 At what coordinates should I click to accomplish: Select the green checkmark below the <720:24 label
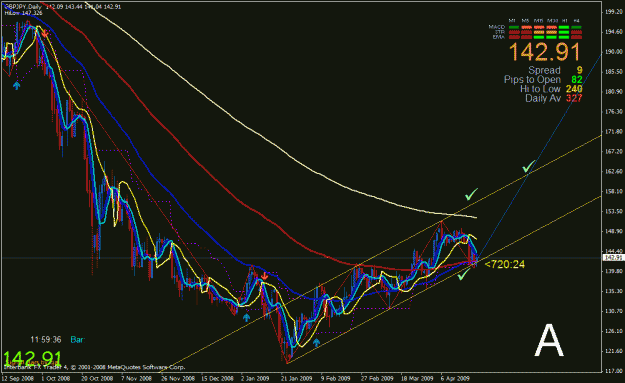click(x=463, y=274)
